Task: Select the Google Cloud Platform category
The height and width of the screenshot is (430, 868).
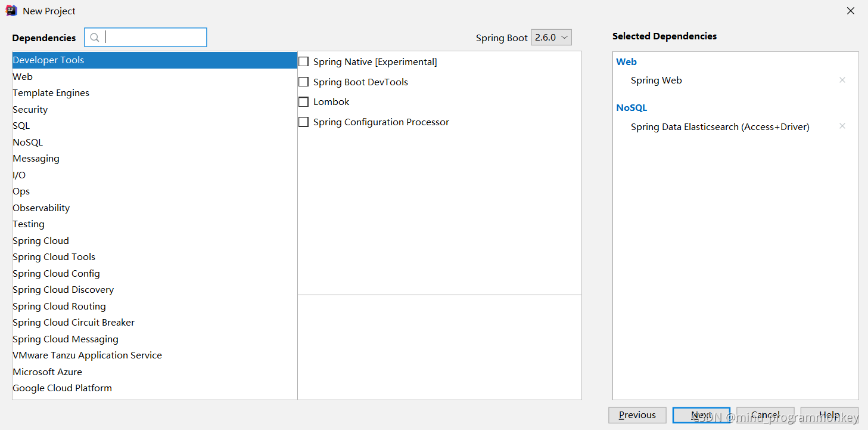Action: coord(155,388)
